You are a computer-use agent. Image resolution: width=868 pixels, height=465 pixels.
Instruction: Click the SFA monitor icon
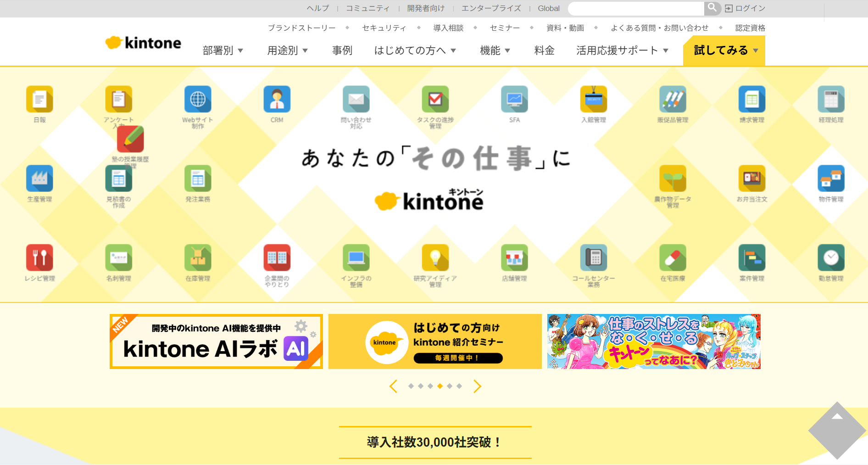point(514,99)
